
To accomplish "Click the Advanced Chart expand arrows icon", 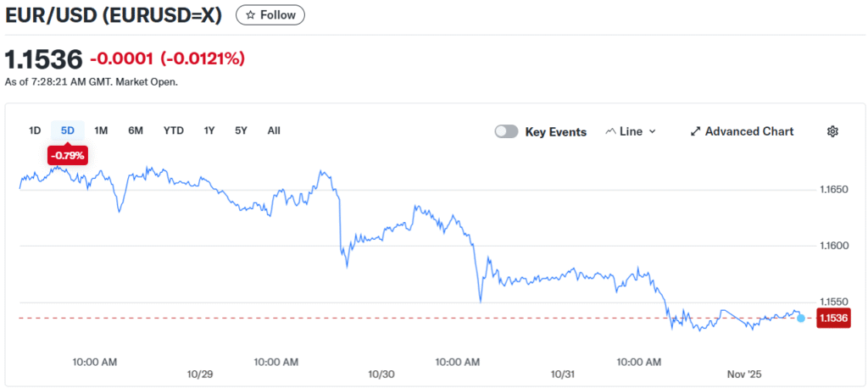I will coord(696,131).
